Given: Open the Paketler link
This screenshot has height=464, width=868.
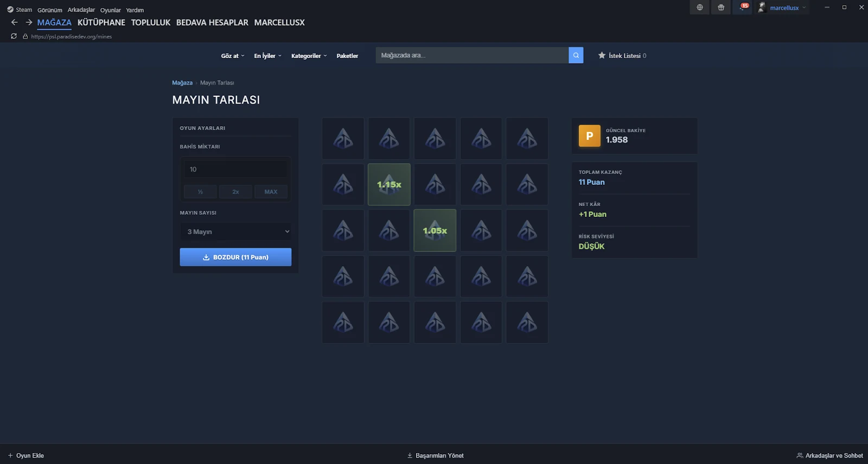Looking at the screenshot, I should pyautogui.click(x=347, y=56).
